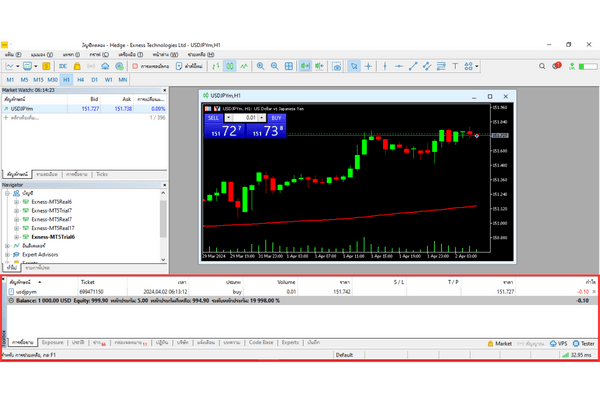Open the Ticks tab in Market Watch

coord(102,174)
